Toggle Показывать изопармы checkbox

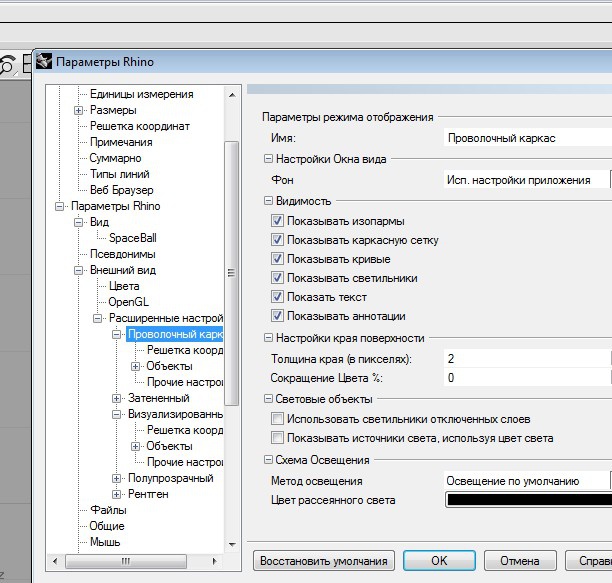click(277, 221)
